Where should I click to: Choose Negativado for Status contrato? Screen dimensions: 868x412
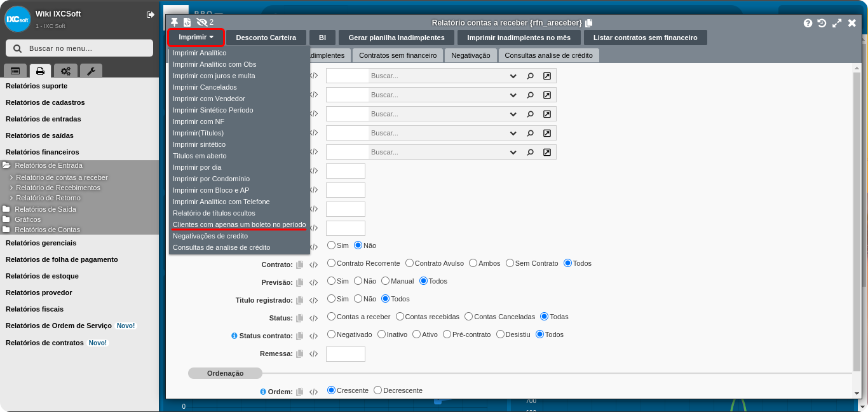(x=331, y=334)
